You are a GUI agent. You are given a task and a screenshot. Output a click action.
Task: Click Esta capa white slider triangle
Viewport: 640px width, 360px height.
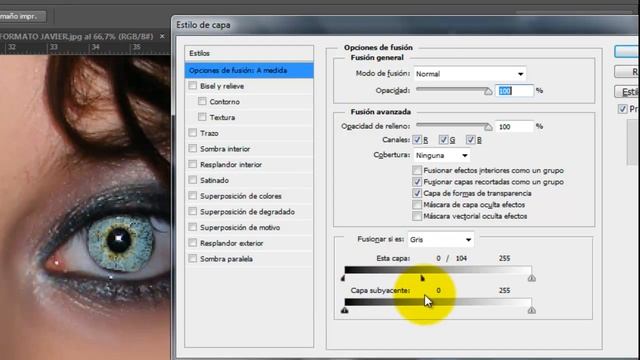click(x=531, y=278)
